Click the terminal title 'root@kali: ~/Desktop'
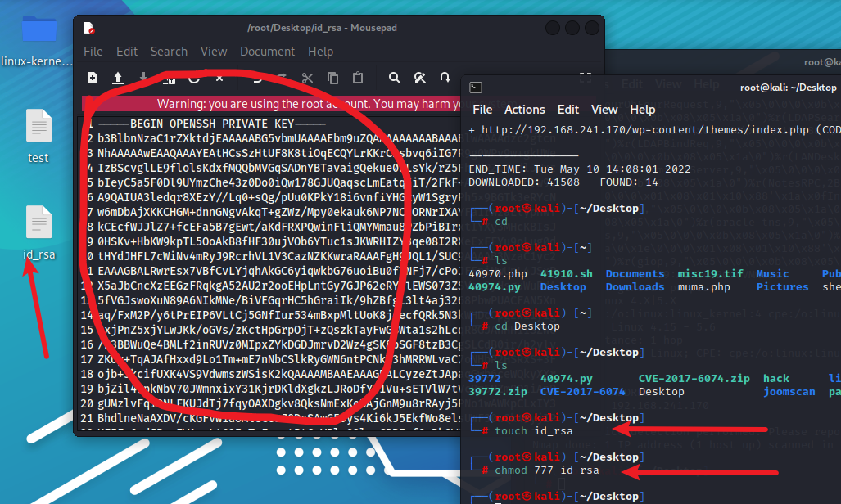 point(789,88)
